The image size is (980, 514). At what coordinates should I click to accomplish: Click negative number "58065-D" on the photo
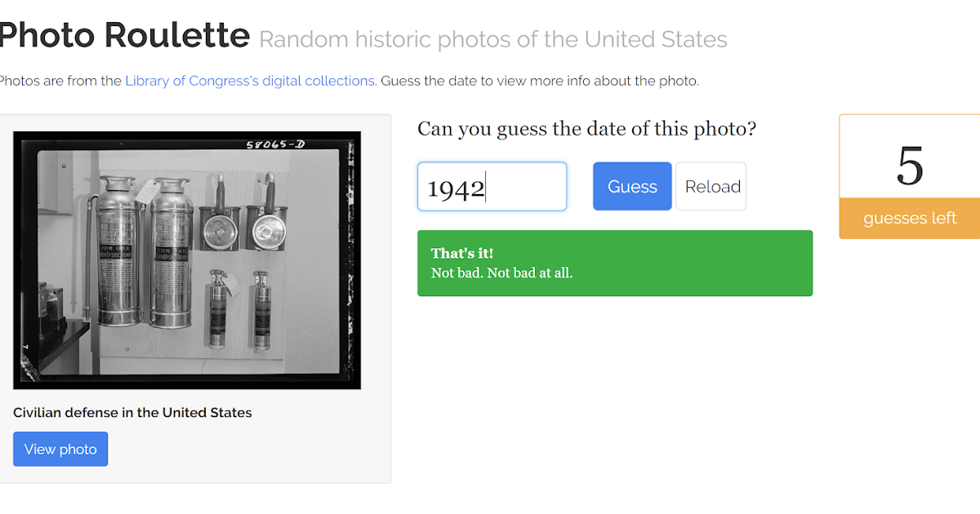click(275, 144)
